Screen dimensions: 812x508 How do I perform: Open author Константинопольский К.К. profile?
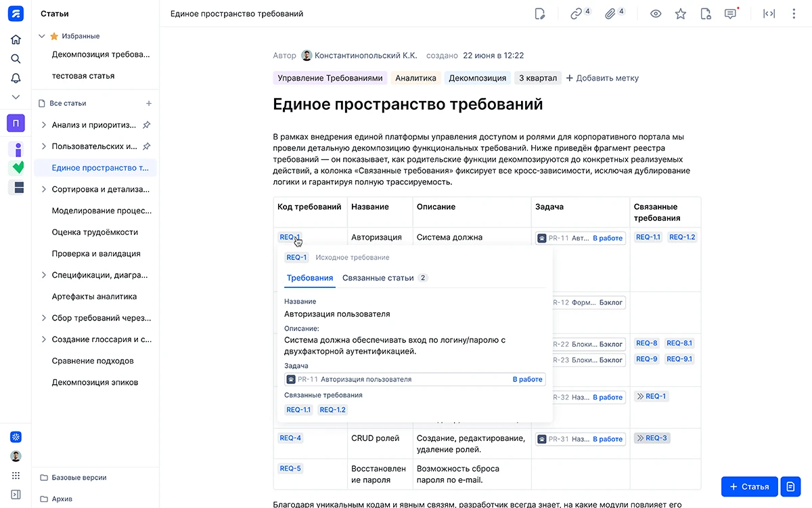[359, 56]
